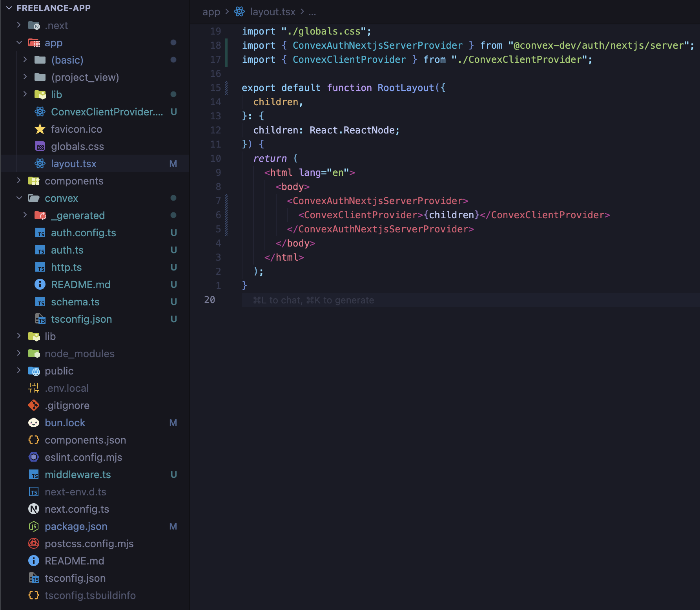
Task: Click the star icon beside favicon.ico
Action: coord(40,129)
